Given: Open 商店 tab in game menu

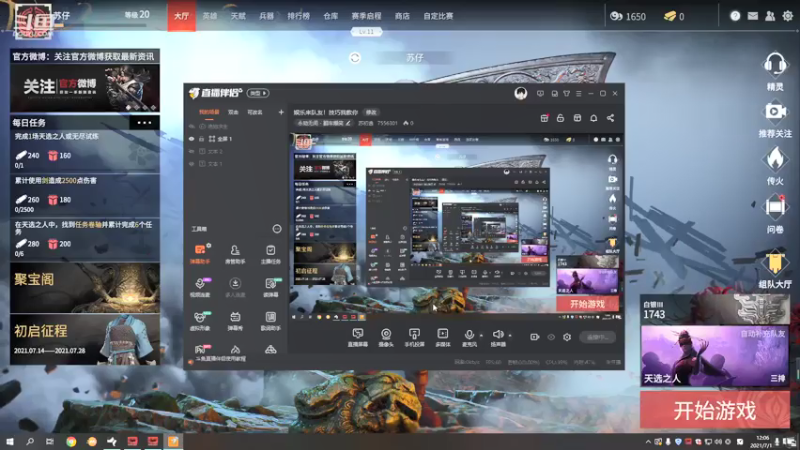Looking at the screenshot, I should click(x=402, y=16).
